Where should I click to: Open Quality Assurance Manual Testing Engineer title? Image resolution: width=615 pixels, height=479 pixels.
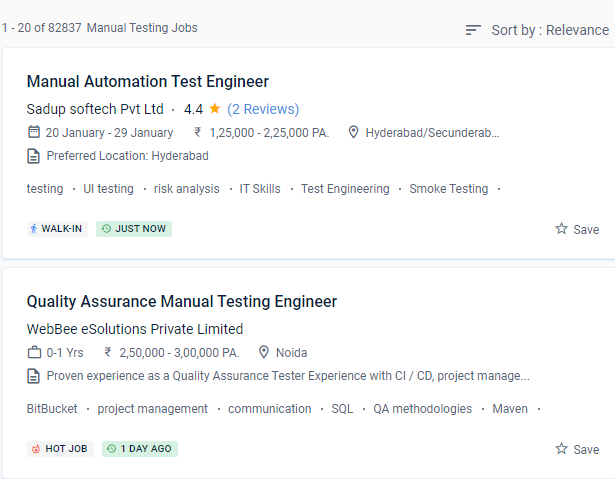pos(181,302)
